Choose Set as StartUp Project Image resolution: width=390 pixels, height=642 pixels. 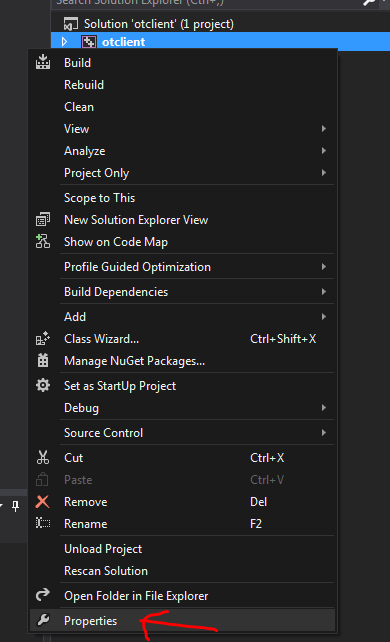pyautogui.click(x=183, y=386)
